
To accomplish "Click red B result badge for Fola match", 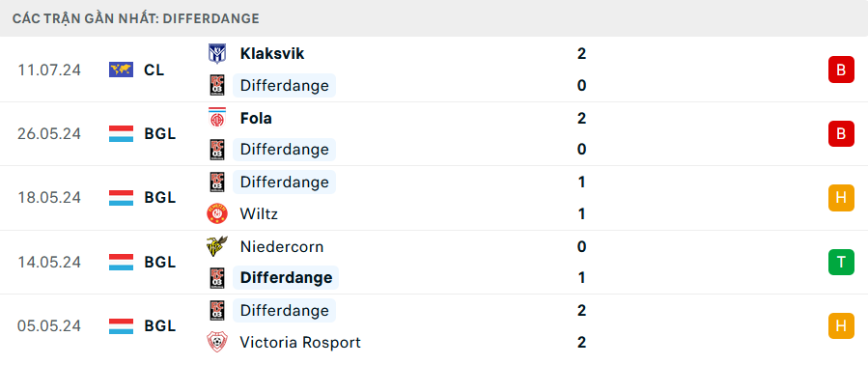I will click(x=841, y=134).
